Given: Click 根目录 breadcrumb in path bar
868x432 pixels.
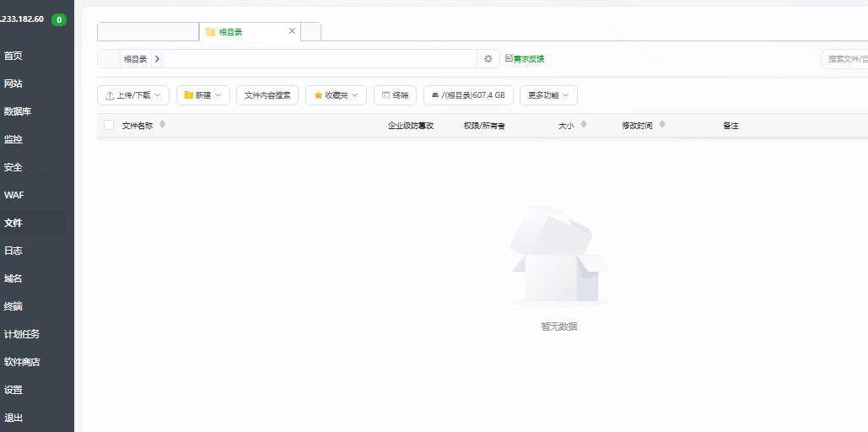Looking at the screenshot, I should tap(135, 59).
